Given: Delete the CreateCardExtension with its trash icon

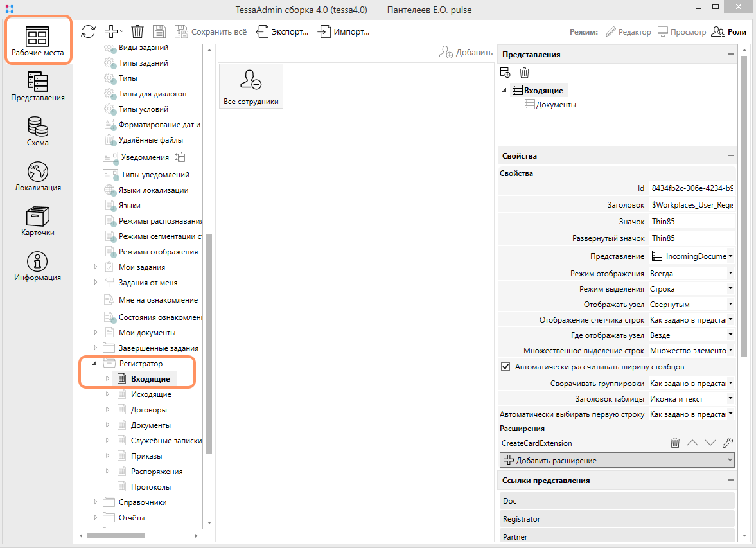Looking at the screenshot, I should coord(675,443).
